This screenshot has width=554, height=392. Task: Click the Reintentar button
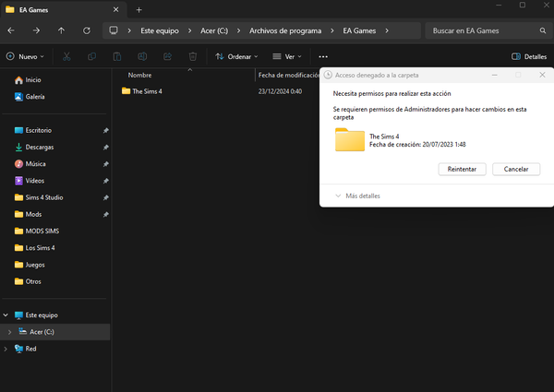pos(462,169)
